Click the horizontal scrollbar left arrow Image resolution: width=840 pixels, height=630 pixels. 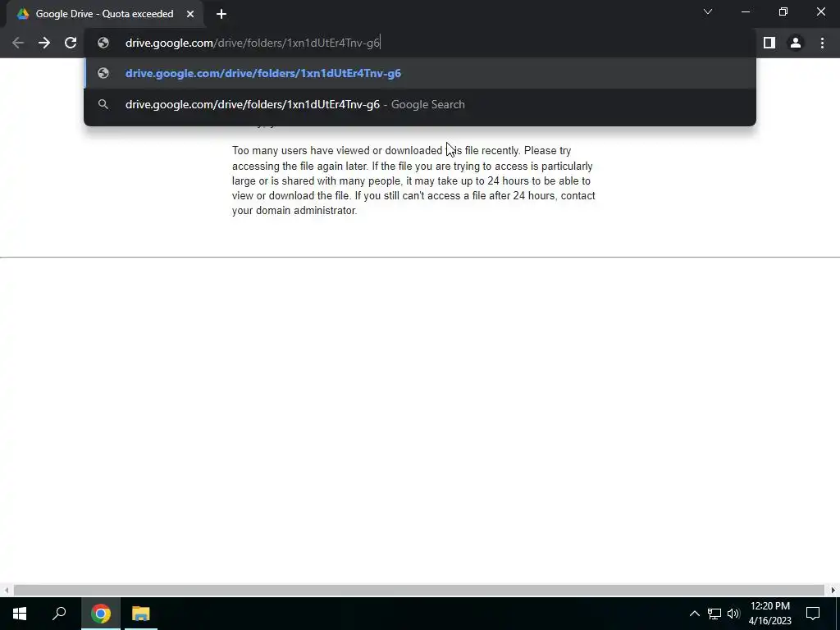pyautogui.click(x=6, y=590)
